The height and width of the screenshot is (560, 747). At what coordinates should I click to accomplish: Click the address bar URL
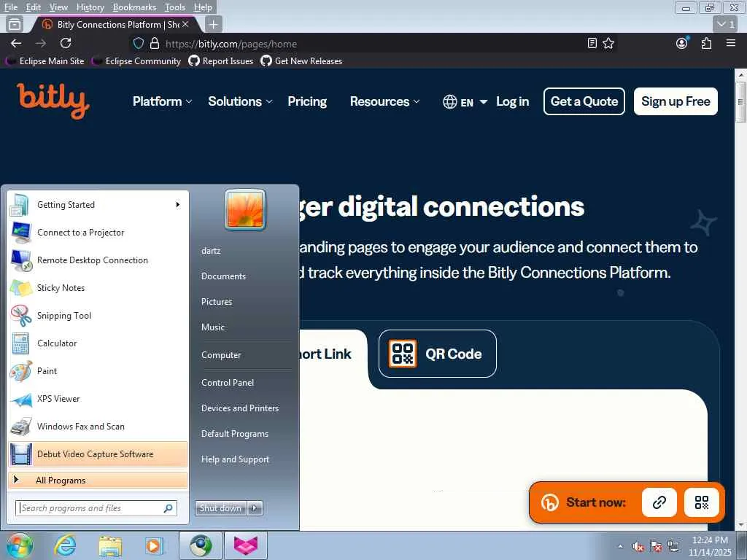231,44
